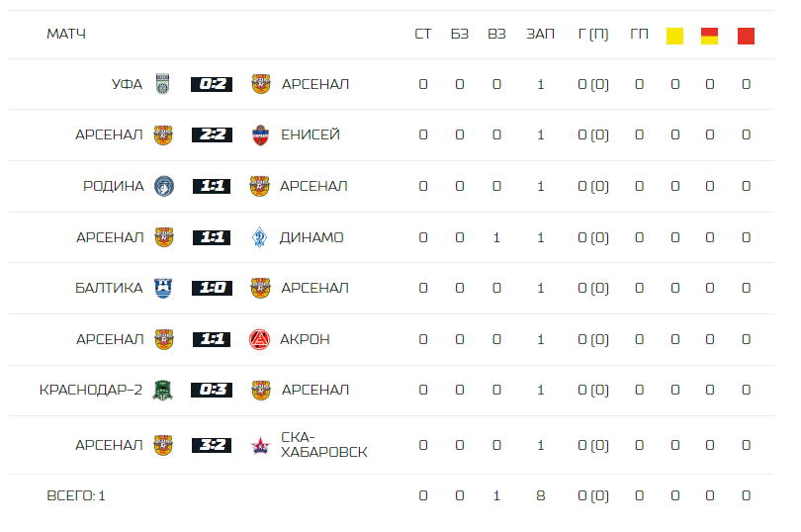Click the ЕНИСЕЙ team name
The height and width of the screenshot is (532, 801).
311,134
